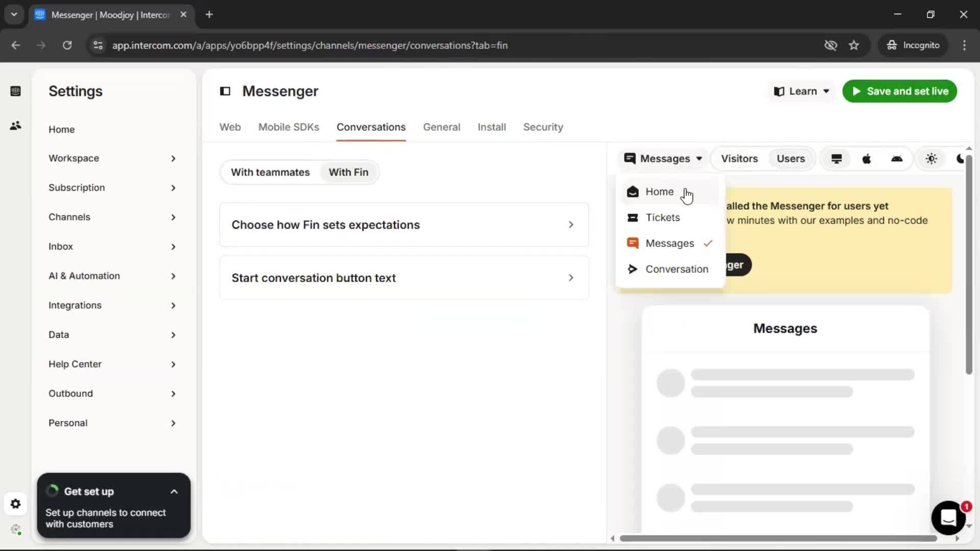Open the Intercom inbox icon in left rail
980x551 pixels.
[x=15, y=91]
